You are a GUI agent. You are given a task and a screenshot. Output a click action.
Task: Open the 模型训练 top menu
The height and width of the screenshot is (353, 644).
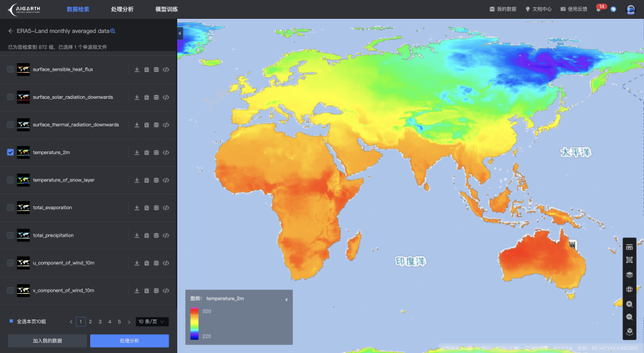(167, 9)
